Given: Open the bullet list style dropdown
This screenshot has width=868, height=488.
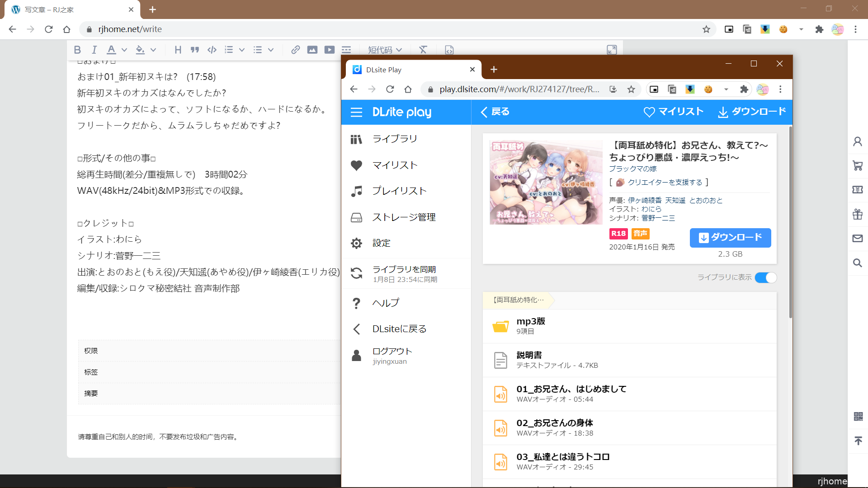Looking at the screenshot, I should pyautogui.click(x=270, y=50).
